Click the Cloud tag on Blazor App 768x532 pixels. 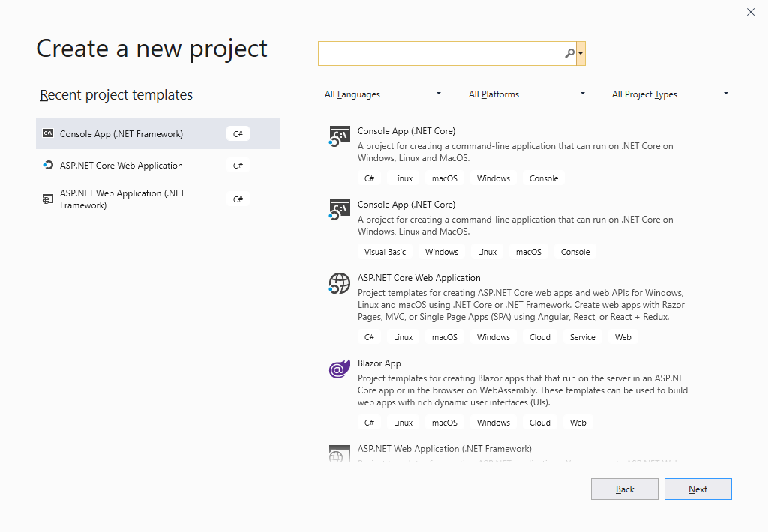coord(540,423)
